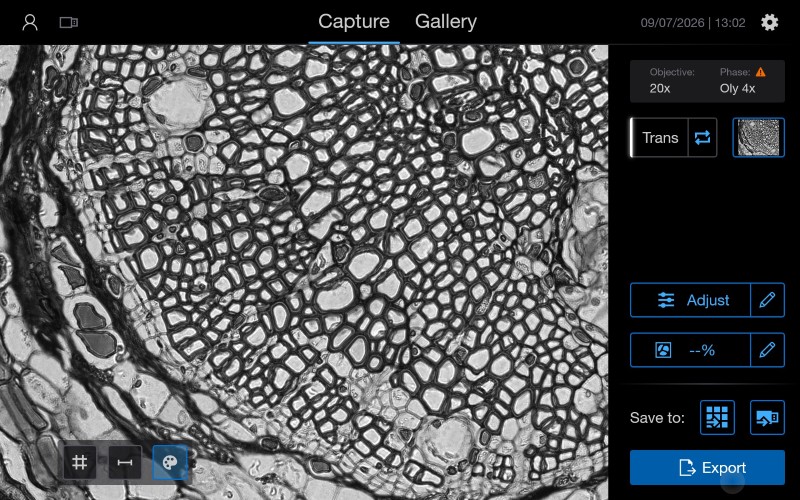Select the scale bar measurement icon
The image size is (800, 500).
[x=125, y=462]
